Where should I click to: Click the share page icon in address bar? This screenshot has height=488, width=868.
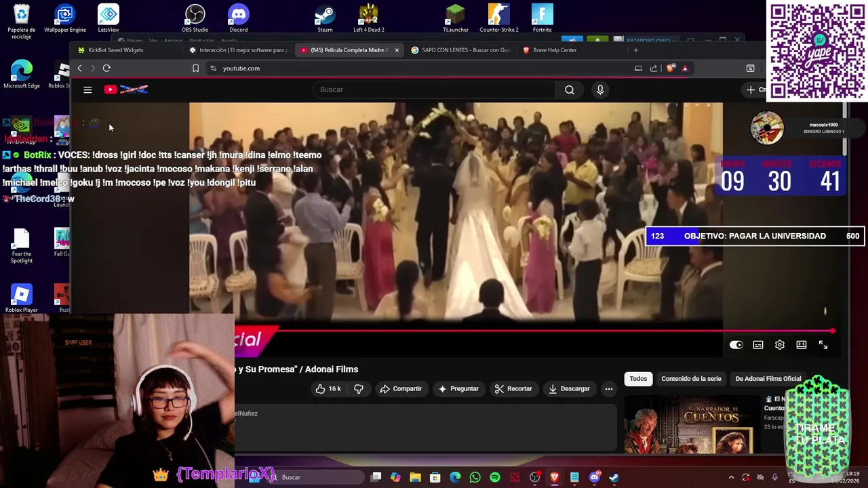coord(654,68)
